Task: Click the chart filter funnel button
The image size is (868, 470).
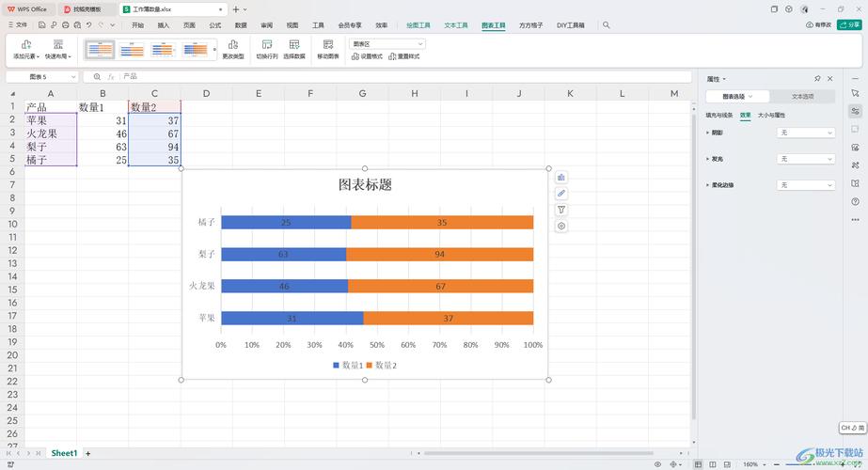Action: 561,210
